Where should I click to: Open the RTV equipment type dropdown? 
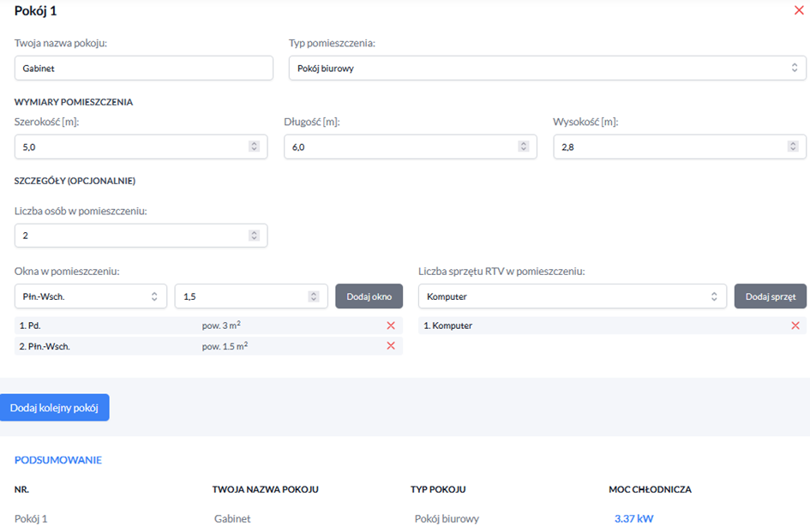pyautogui.click(x=572, y=296)
